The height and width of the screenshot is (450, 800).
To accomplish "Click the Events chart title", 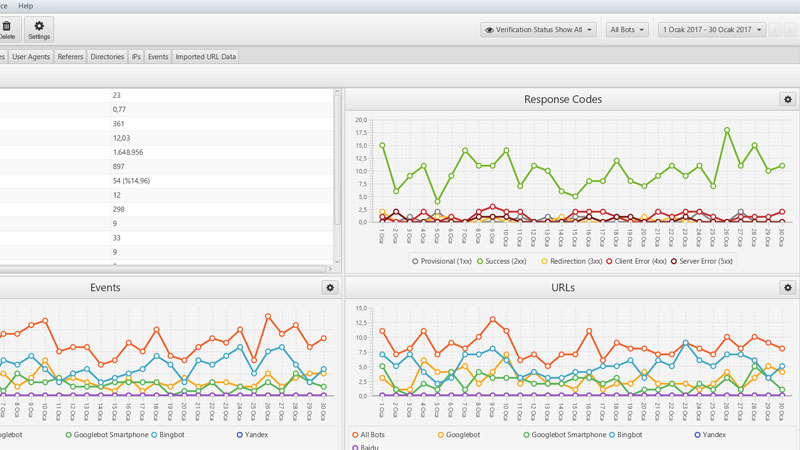I will (x=105, y=288).
